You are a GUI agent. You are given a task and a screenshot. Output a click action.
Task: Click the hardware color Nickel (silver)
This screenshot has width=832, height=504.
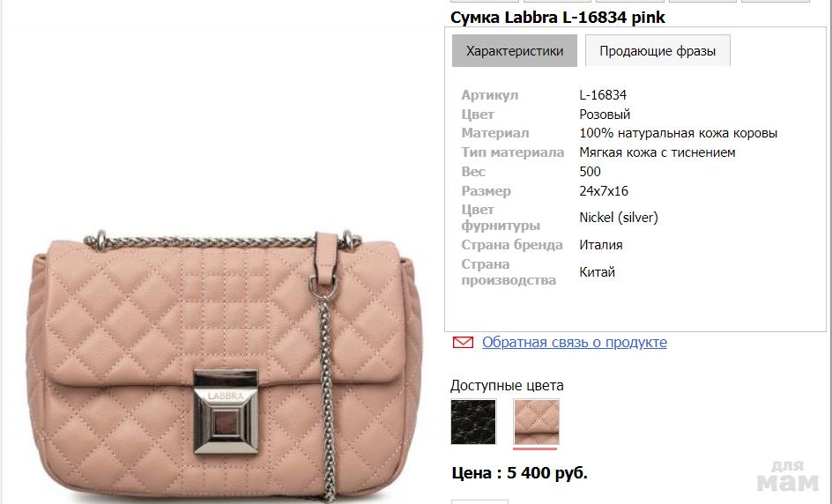pos(619,218)
